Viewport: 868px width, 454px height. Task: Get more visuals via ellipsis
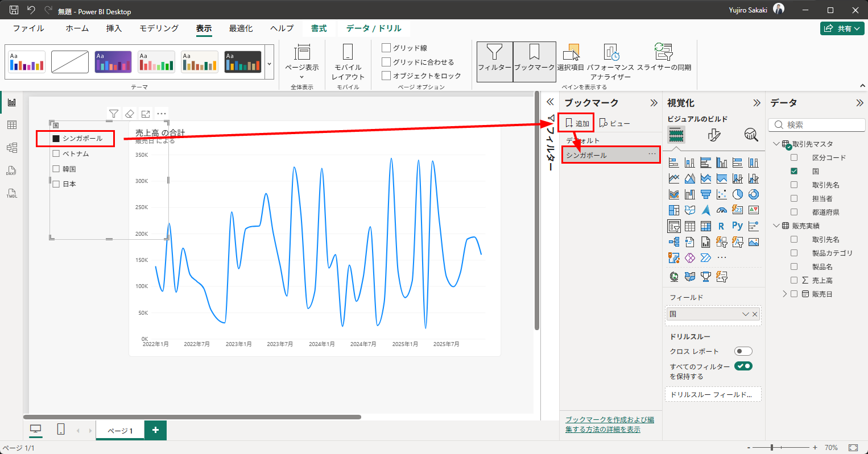pos(722,258)
